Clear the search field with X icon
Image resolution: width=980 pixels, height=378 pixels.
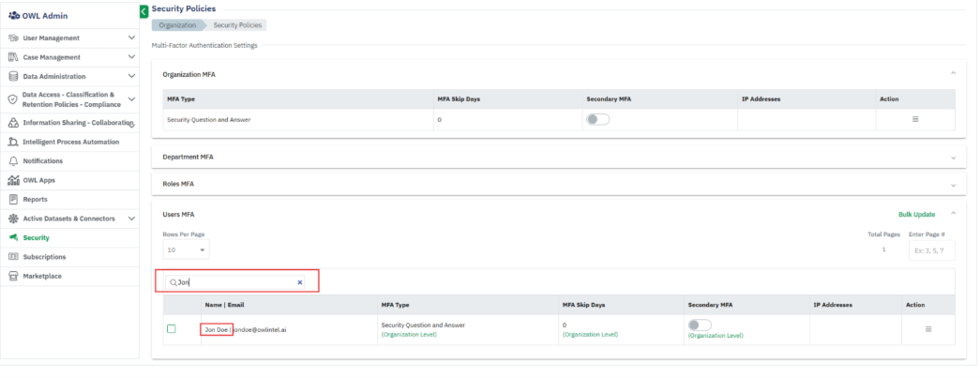pos(300,281)
